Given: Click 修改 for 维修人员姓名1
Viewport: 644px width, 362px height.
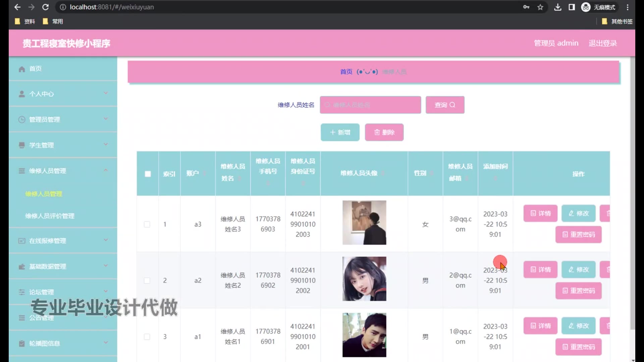Looking at the screenshot, I should click(579, 326).
